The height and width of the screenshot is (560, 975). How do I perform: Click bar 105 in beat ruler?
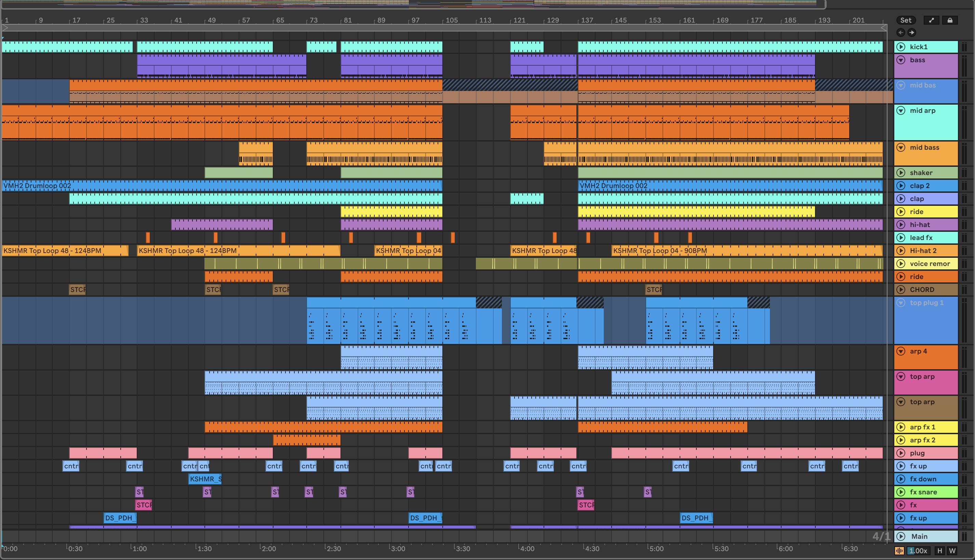pos(451,21)
